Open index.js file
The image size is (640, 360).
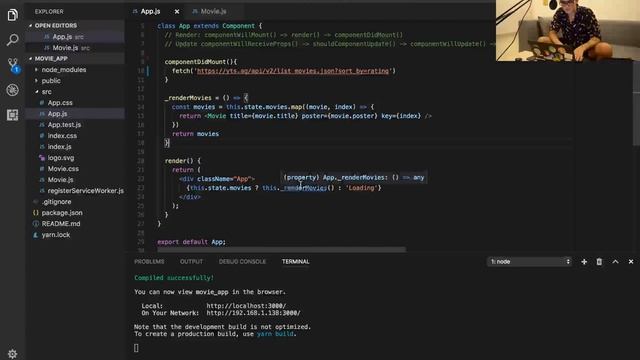click(75, 147)
